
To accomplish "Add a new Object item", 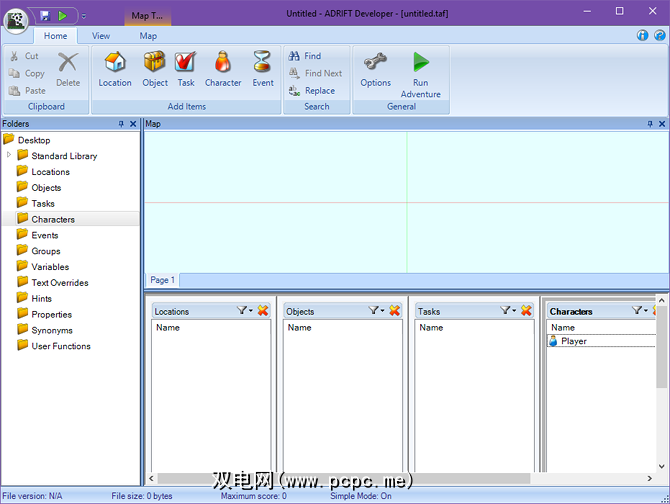I will point(155,69).
